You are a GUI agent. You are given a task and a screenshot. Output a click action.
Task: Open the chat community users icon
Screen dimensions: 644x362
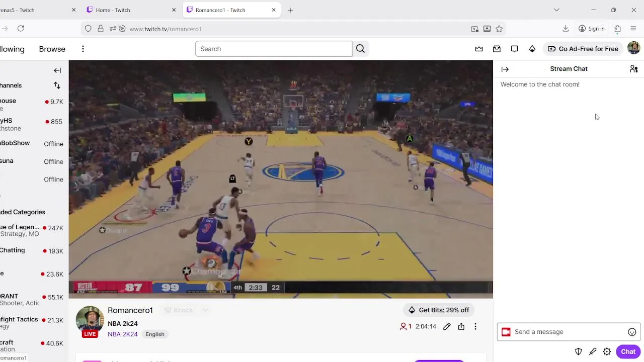(633, 69)
